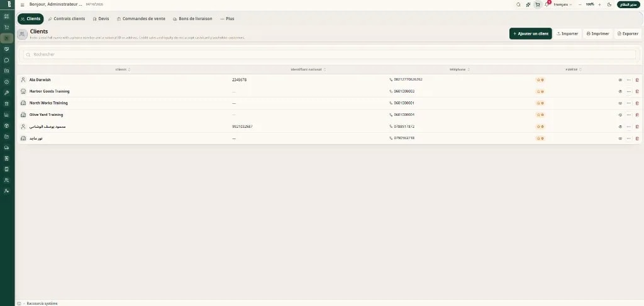This screenshot has height=306, width=644.
Task: View Ala Darwish with the eye icon
Action: click(x=620, y=80)
